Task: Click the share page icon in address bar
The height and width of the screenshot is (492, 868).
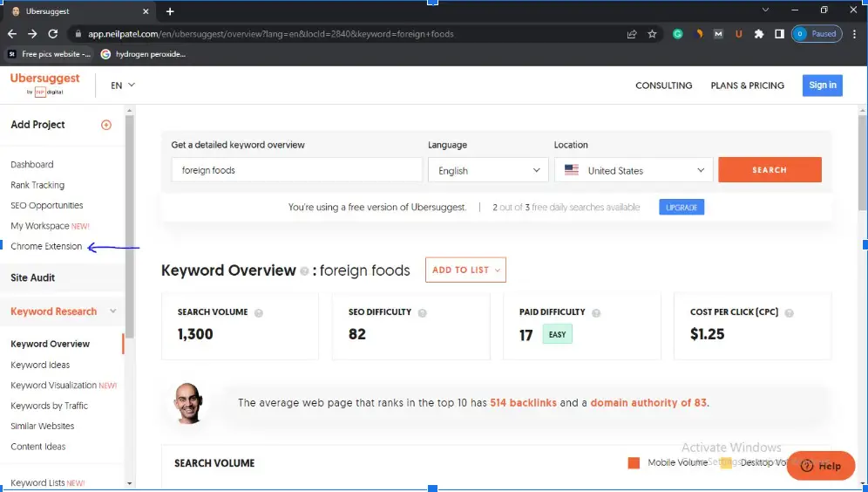Action: point(632,34)
